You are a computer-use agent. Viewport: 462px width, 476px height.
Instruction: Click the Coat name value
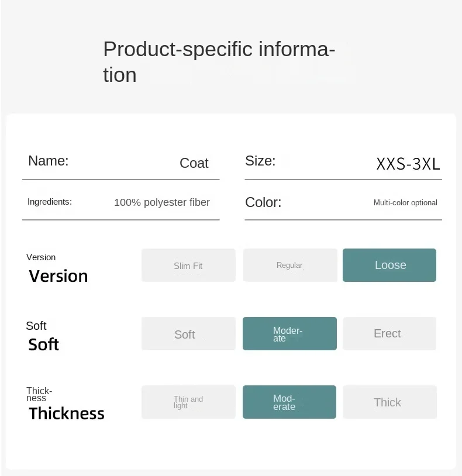coord(194,163)
